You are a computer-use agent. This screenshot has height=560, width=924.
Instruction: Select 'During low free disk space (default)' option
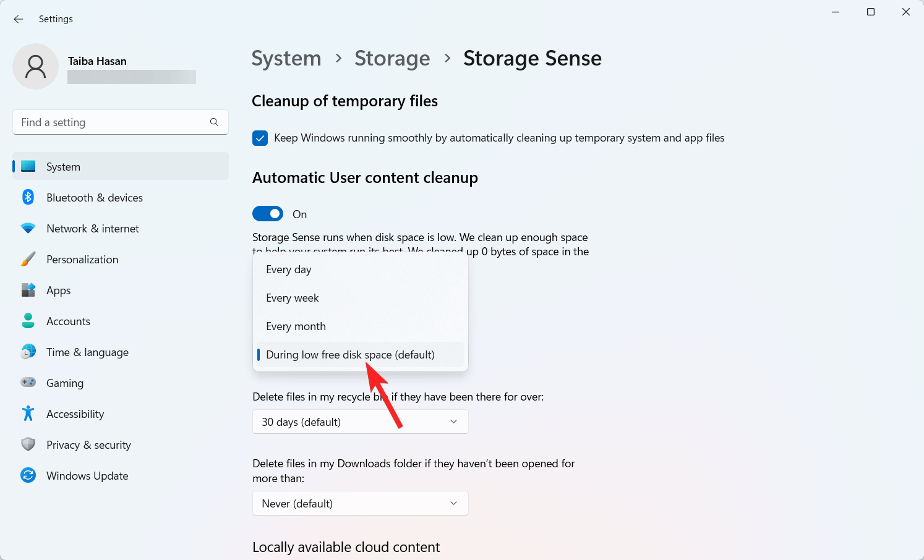click(x=350, y=354)
